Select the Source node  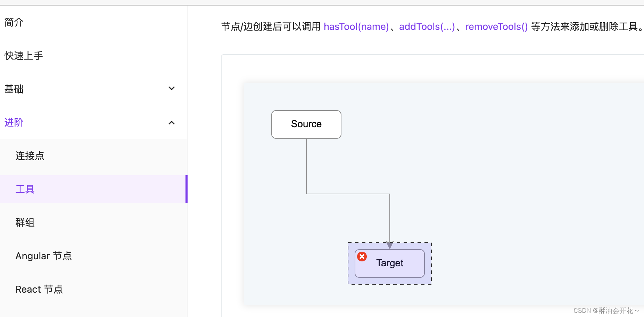306,124
